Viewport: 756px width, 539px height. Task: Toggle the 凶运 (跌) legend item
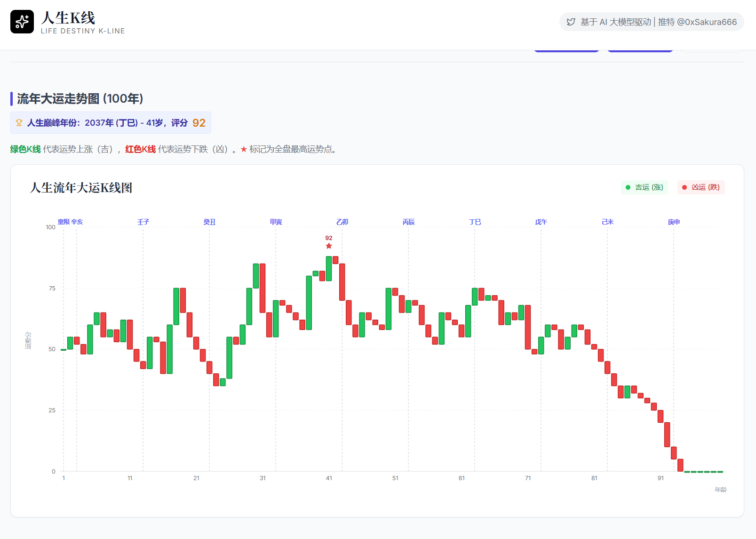(x=701, y=187)
